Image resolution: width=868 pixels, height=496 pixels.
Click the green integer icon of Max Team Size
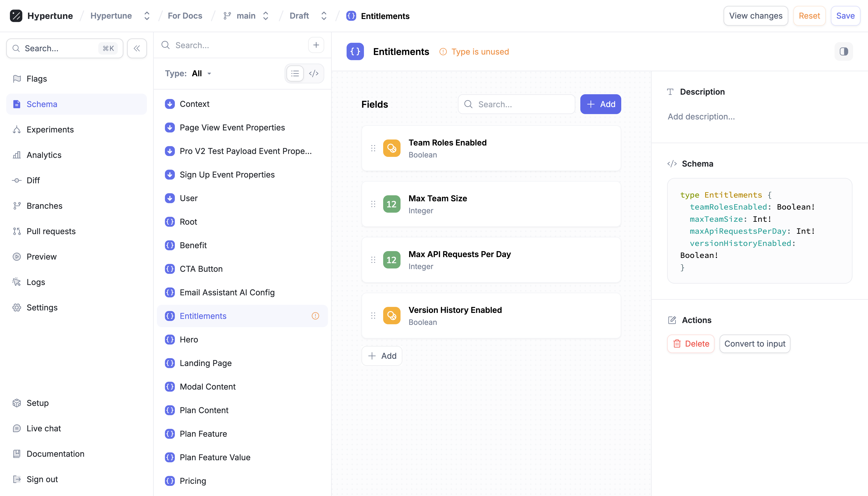[391, 204]
